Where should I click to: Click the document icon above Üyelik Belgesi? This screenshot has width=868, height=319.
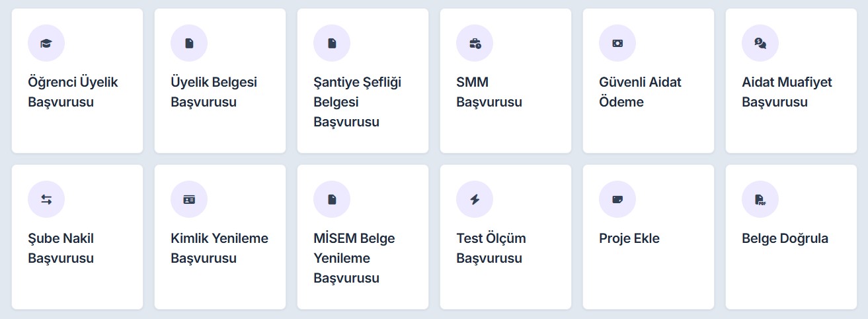[189, 43]
